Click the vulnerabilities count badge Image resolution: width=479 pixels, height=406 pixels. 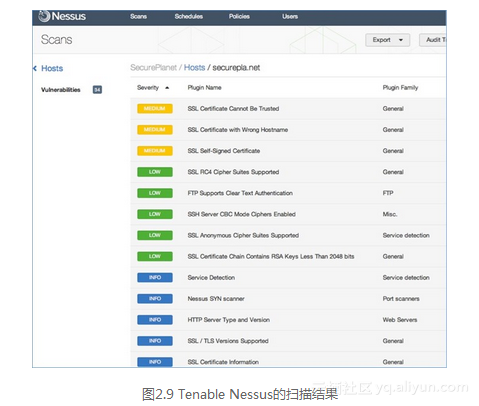(97, 90)
